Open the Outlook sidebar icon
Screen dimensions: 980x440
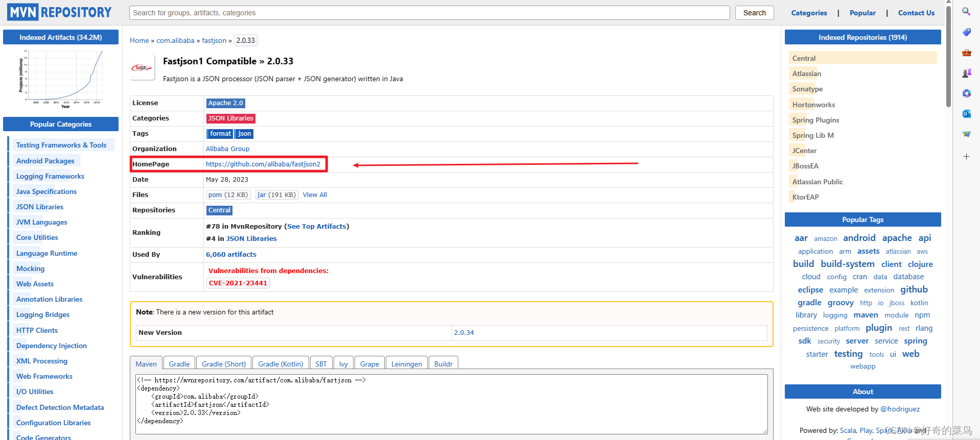pyautogui.click(x=966, y=114)
